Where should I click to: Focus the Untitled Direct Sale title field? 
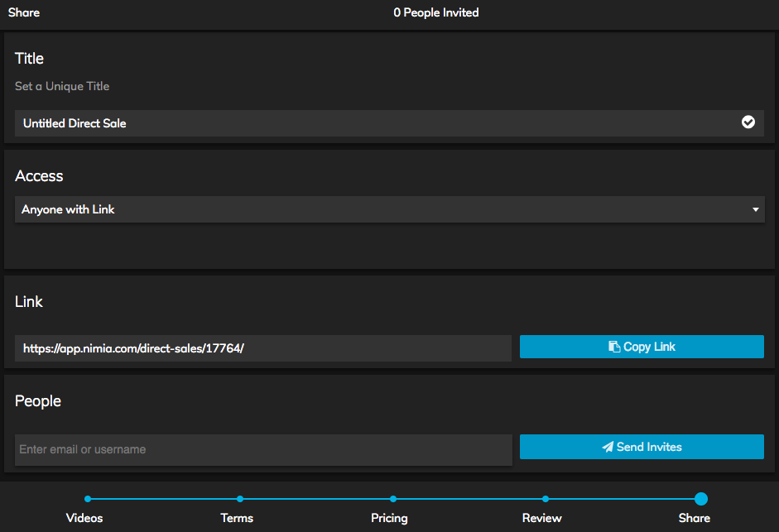389,123
